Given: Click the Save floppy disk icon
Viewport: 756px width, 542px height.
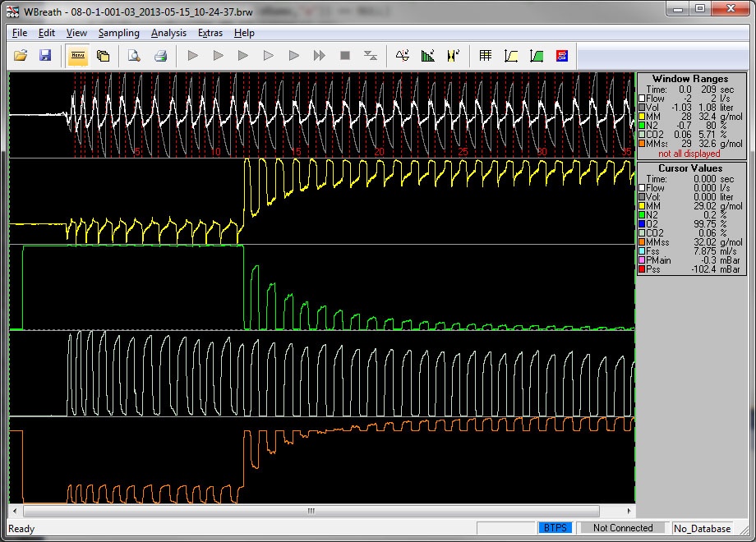Looking at the screenshot, I should pos(45,56).
